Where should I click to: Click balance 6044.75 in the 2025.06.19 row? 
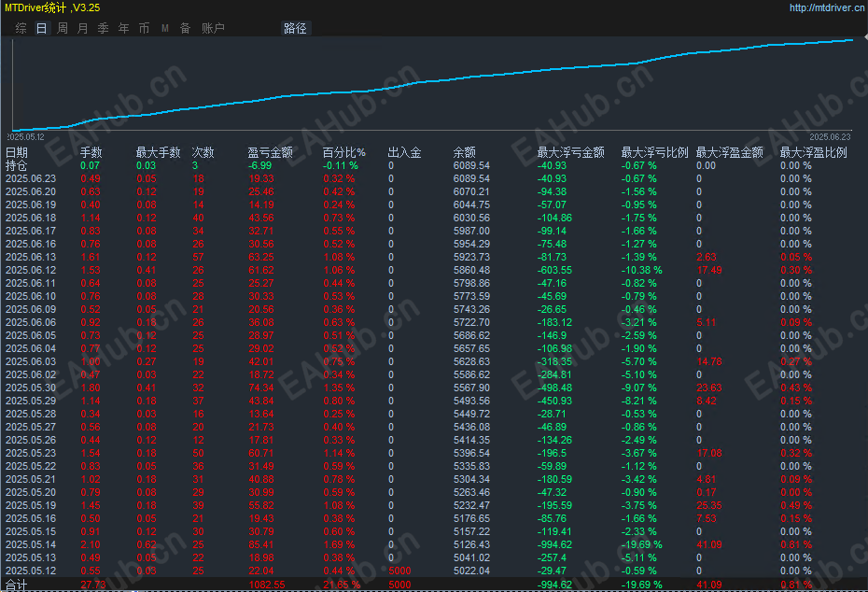(471, 204)
